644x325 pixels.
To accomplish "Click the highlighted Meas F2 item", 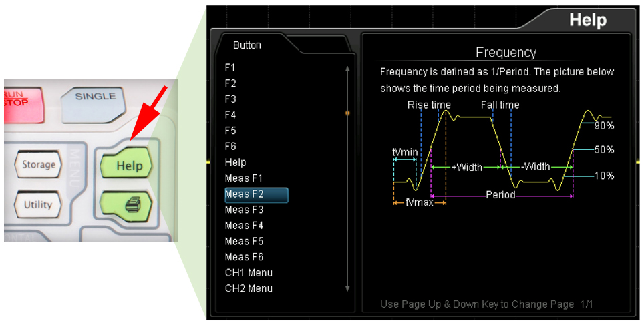I will coord(256,194).
